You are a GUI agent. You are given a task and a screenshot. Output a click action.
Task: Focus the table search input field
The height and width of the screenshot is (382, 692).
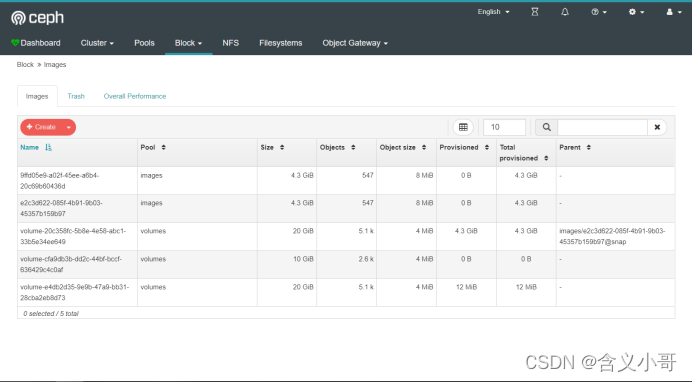[x=602, y=127]
